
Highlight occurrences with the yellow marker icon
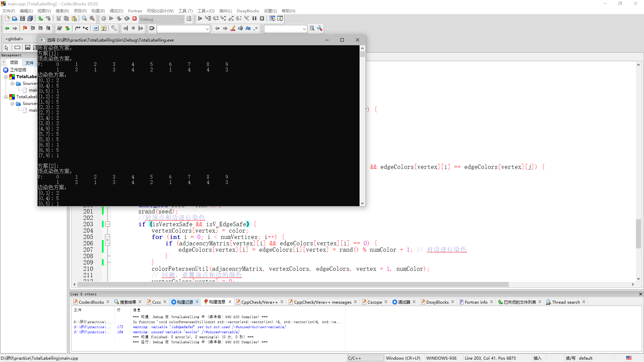click(x=233, y=28)
